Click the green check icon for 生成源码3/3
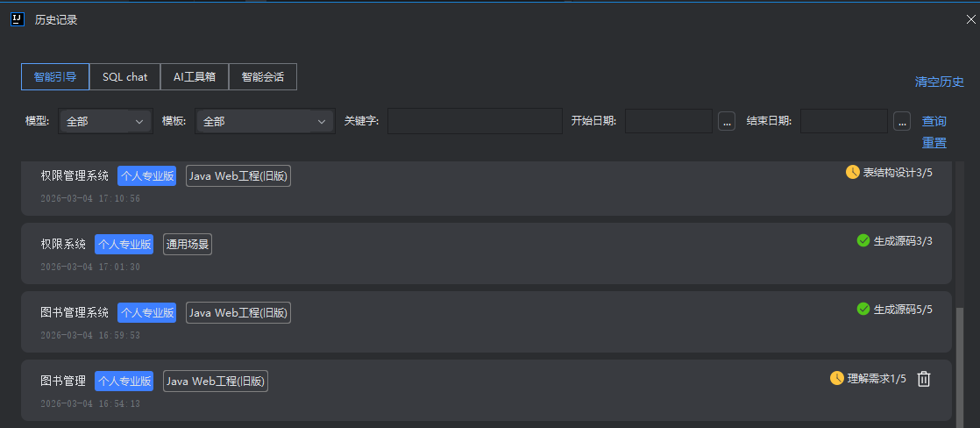The width and height of the screenshot is (980, 428). [x=863, y=240]
